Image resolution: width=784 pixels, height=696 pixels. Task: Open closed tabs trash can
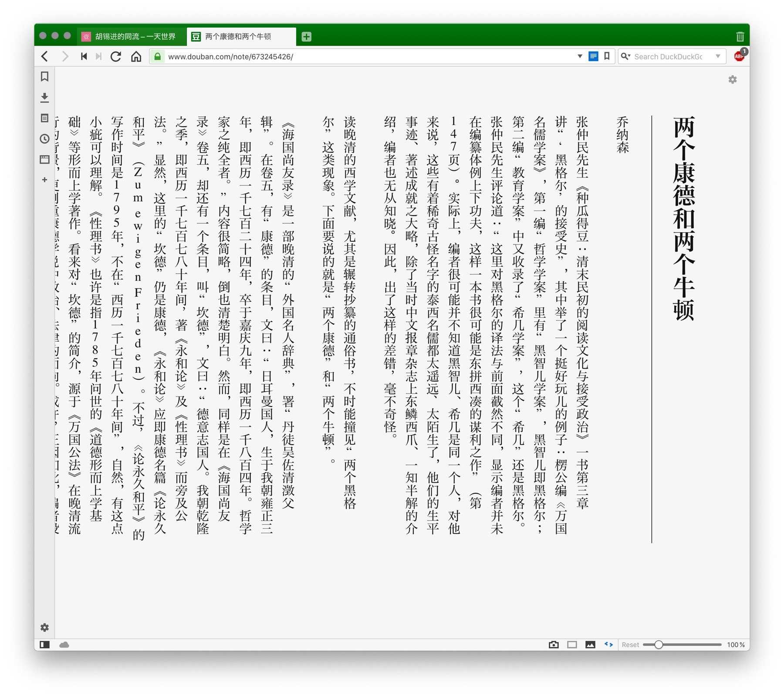[x=740, y=37]
